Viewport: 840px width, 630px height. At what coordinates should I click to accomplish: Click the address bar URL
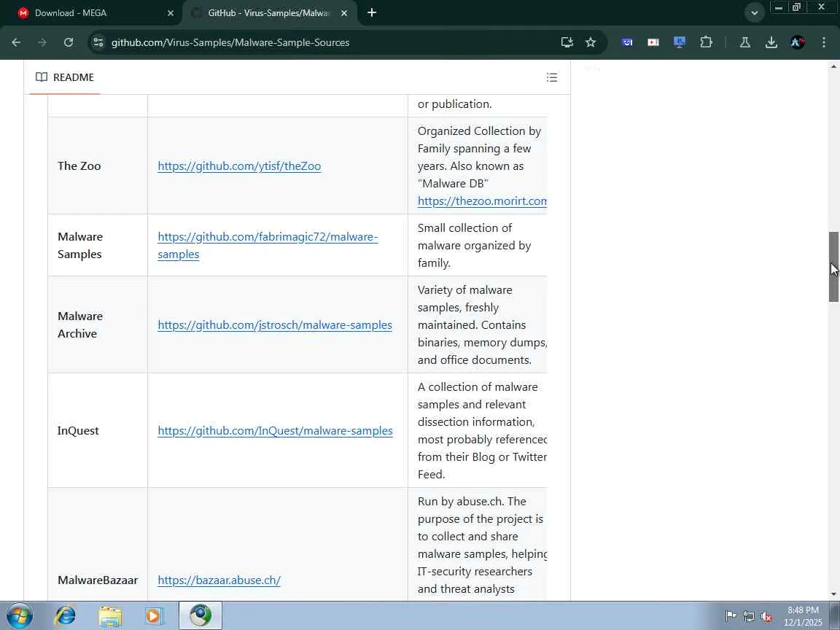[x=230, y=42]
